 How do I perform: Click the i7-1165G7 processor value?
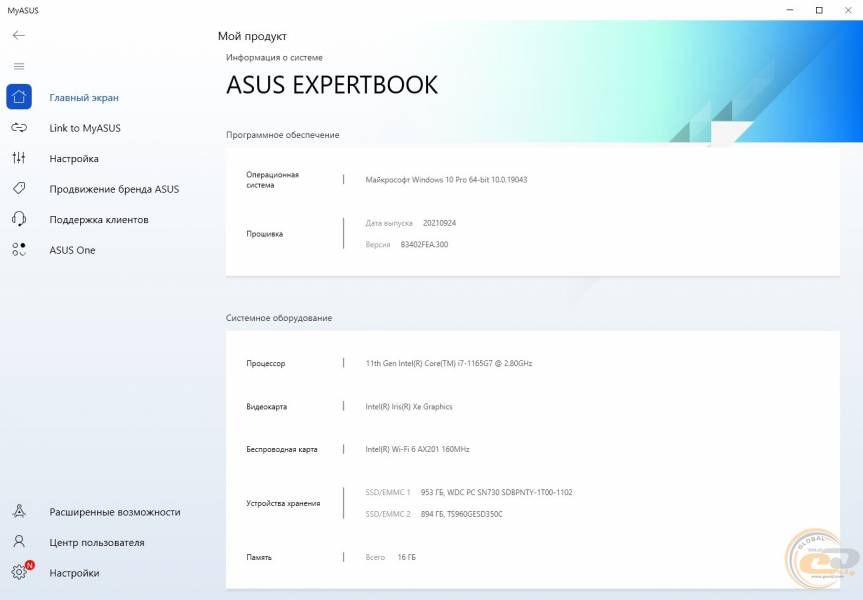point(449,363)
